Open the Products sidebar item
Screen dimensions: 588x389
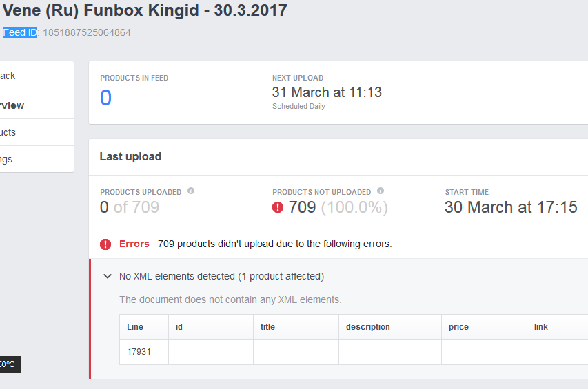[x=8, y=132]
